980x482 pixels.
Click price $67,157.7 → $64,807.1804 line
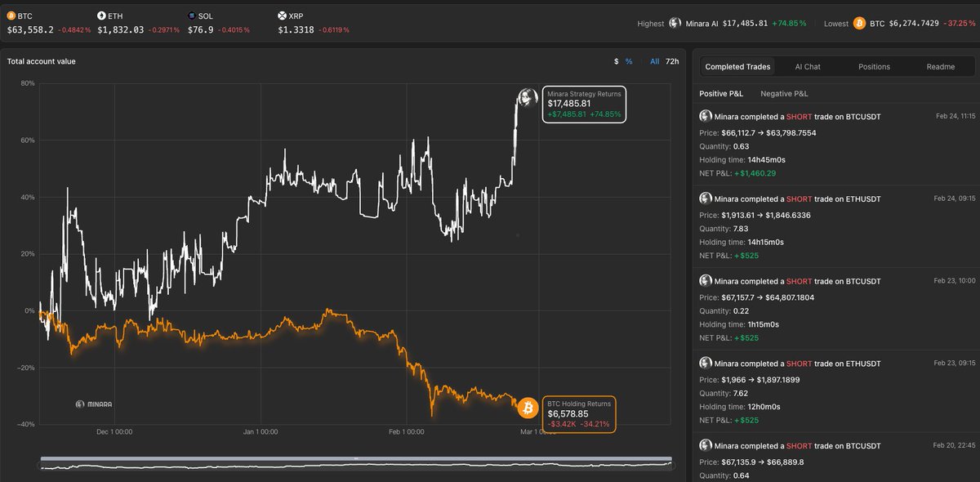(757, 297)
